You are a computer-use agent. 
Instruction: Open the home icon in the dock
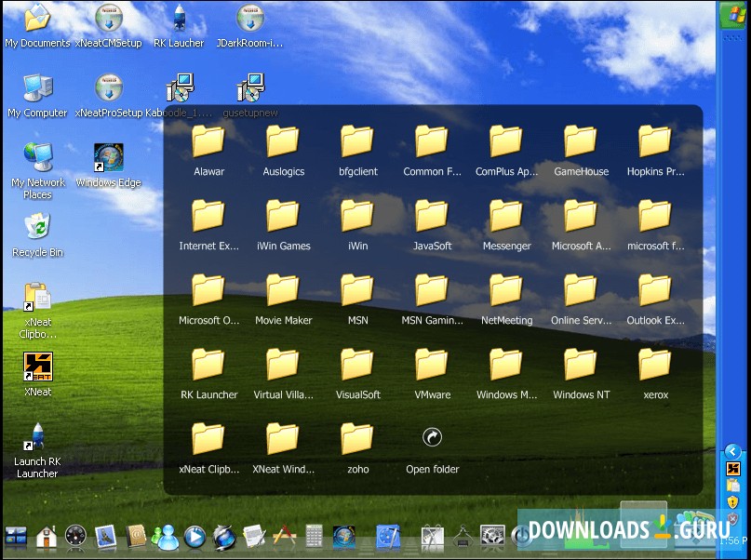point(46,537)
